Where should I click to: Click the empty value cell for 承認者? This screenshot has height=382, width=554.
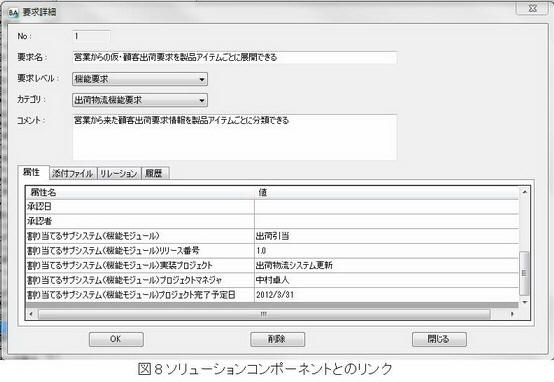[387, 221]
